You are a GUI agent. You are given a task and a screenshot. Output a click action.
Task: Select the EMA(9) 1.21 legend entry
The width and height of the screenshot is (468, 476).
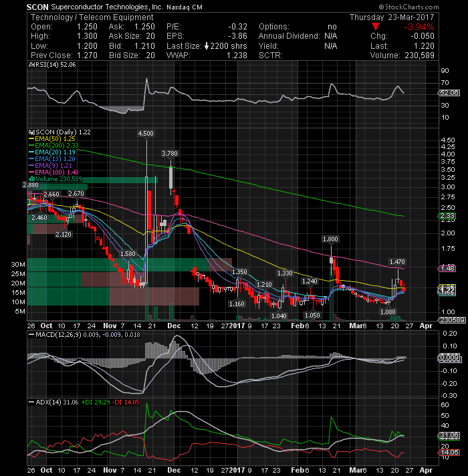[53, 165]
